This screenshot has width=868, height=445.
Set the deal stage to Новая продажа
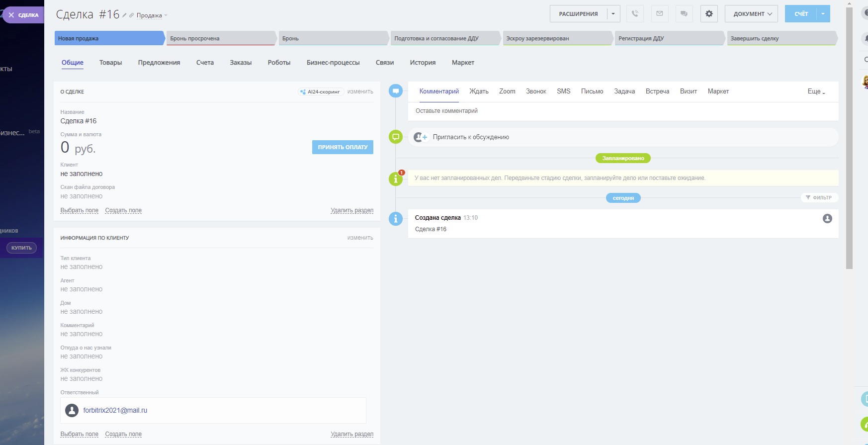click(109, 38)
